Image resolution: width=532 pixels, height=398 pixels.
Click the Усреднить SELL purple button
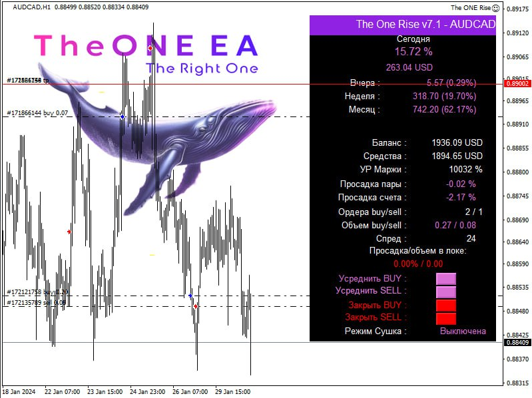click(446, 292)
